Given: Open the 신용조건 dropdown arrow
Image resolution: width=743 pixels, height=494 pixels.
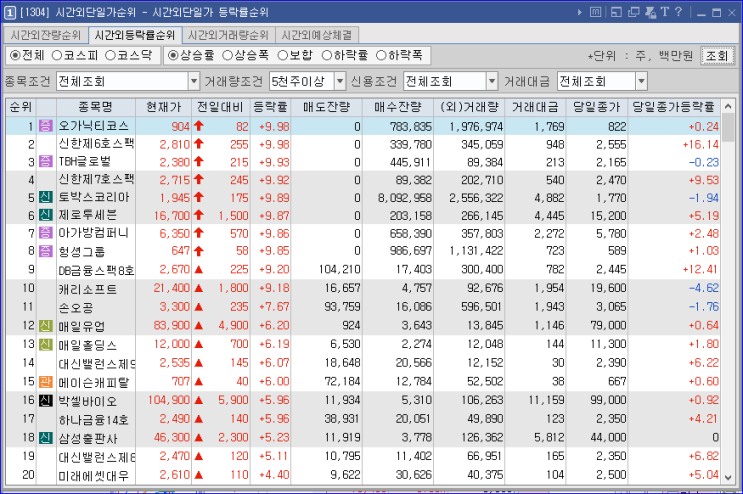Looking at the screenshot, I should [x=492, y=81].
